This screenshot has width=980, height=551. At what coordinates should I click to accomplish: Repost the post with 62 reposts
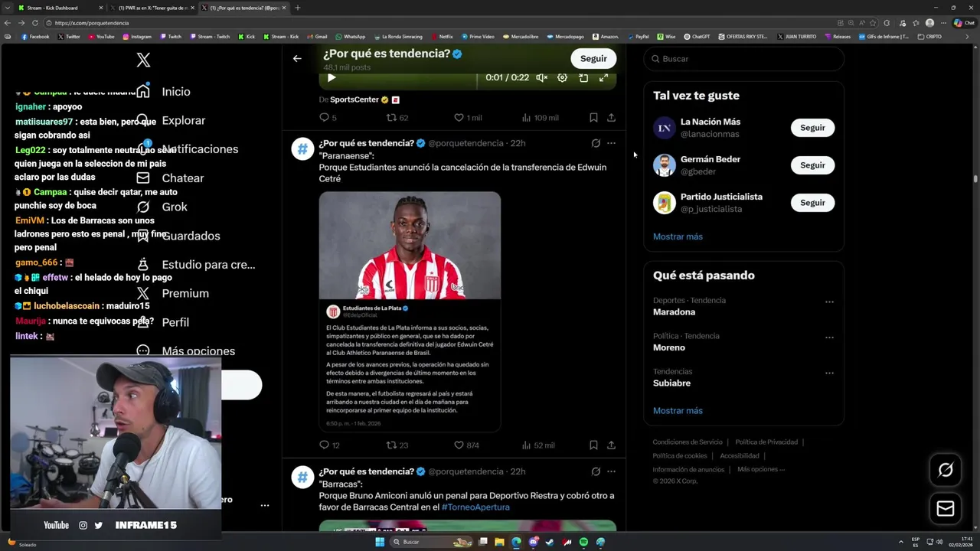397,117
